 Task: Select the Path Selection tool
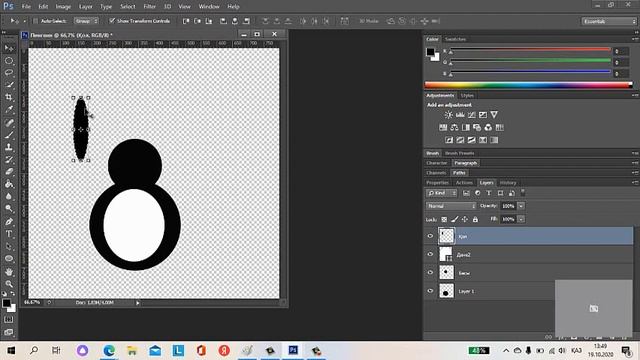point(9,246)
